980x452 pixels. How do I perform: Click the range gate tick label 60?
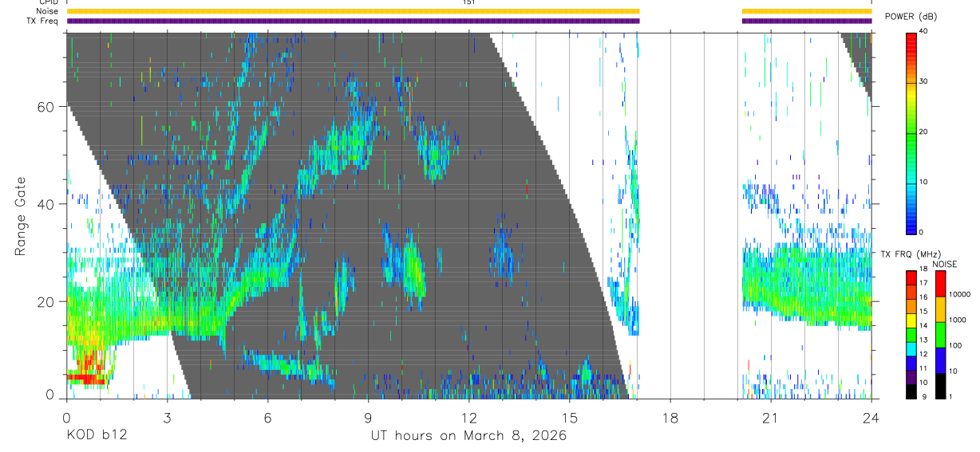tap(45, 107)
